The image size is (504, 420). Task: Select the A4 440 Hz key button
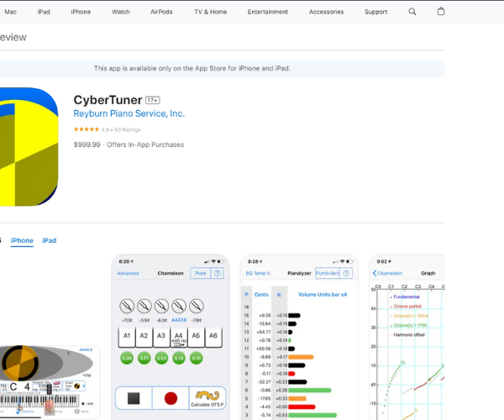coord(179,338)
